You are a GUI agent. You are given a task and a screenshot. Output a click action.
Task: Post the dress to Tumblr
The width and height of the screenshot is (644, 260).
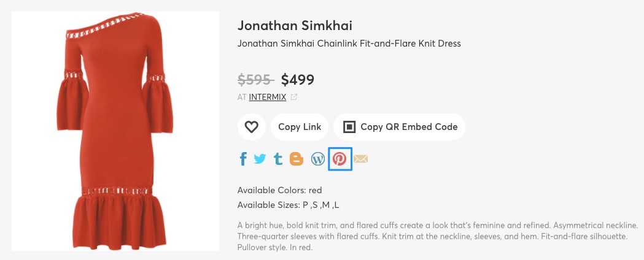[x=278, y=159]
